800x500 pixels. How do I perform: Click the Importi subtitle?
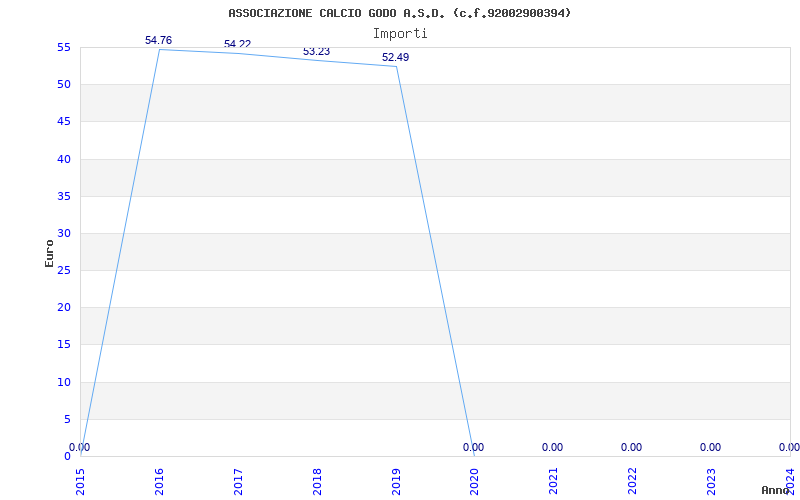(x=400, y=34)
